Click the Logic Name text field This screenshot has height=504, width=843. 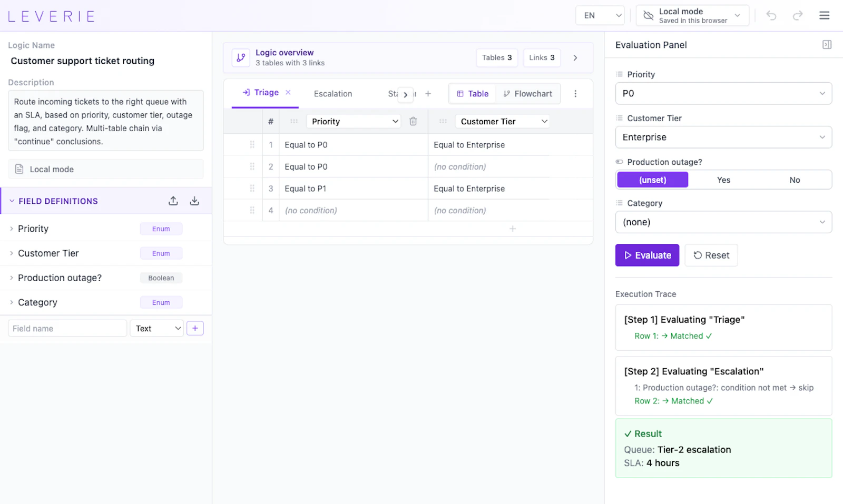coord(105,61)
